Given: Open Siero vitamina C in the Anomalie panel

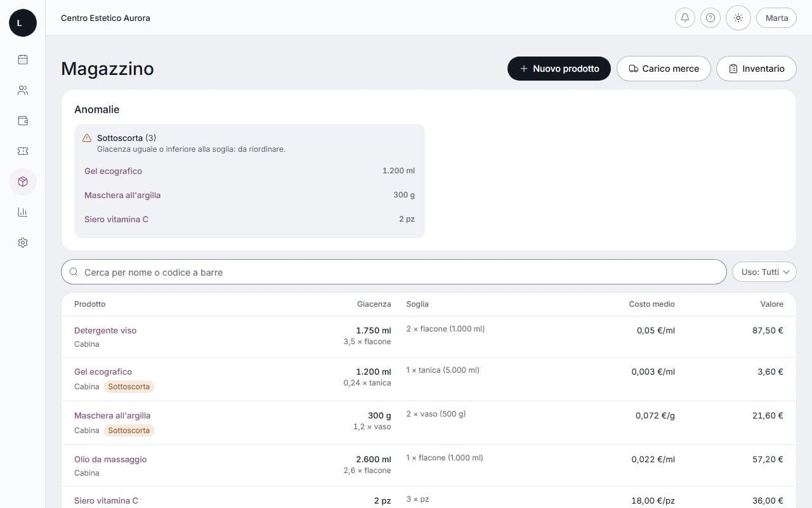Looking at the screenshot, I should (x=116, y=219).
